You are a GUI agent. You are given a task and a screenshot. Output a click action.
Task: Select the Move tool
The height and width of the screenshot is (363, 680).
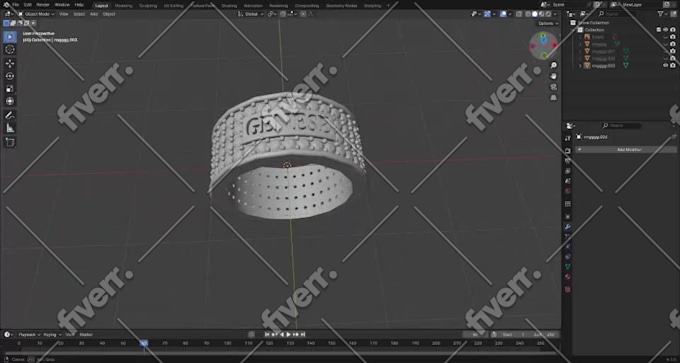click(x=10, y=63)
